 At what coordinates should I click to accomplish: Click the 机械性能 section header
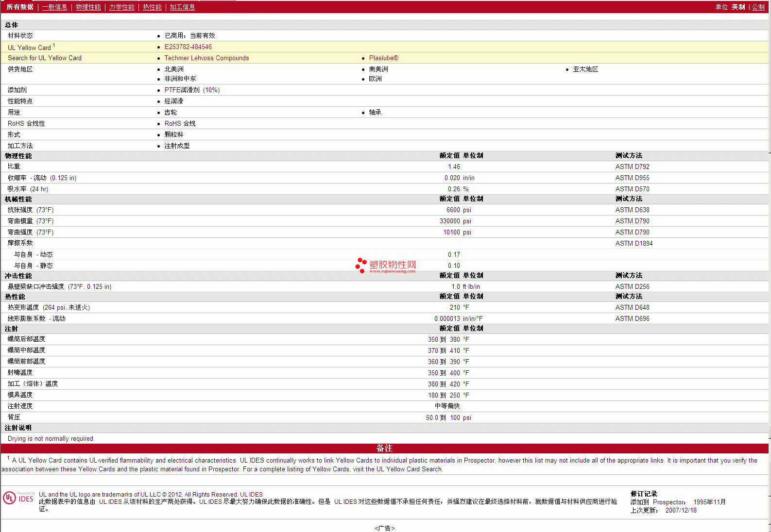(x=18, y=199)
